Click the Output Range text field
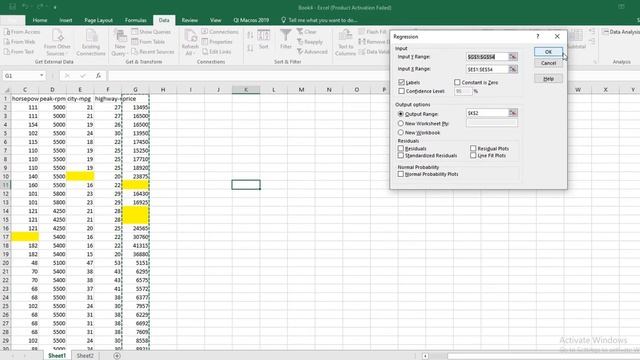Viewport: 640px width, 360px height. coord(487,113)
